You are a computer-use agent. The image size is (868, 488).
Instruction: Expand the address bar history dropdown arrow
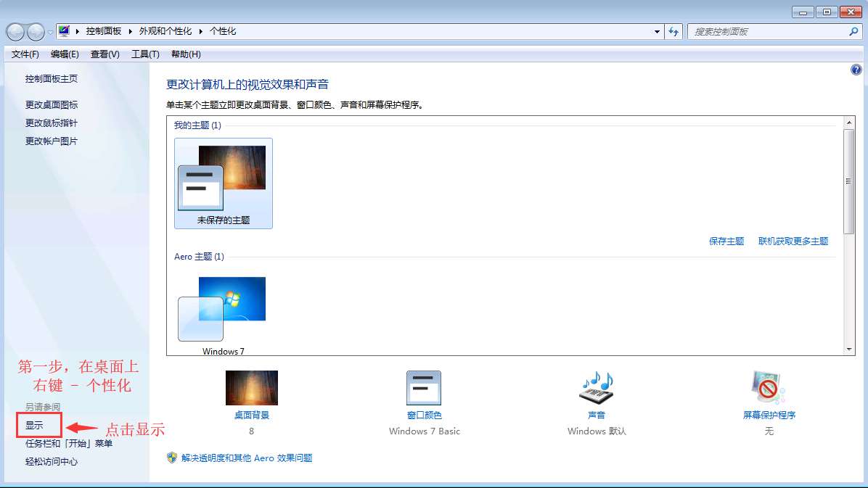[x=657, y=32]
